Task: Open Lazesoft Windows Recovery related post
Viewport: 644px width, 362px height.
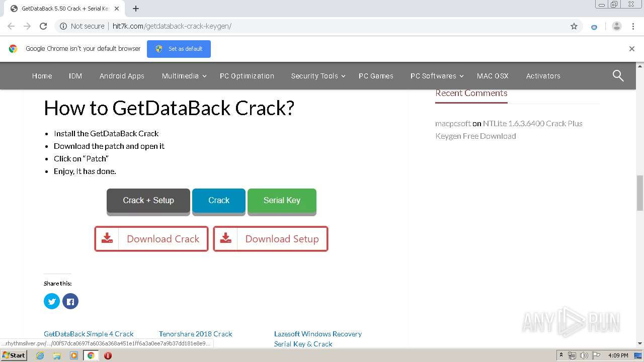Action: point(318,339)
